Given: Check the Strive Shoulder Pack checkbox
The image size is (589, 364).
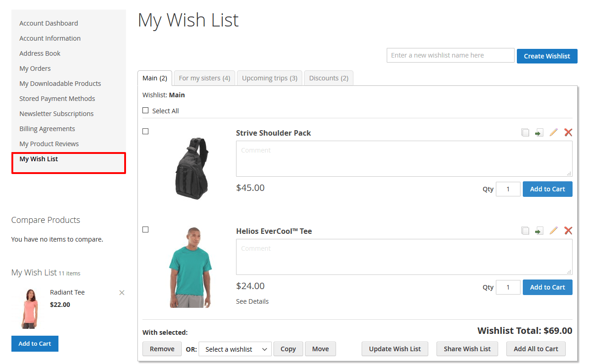Looking at the screenshot, I should [145, 131].
